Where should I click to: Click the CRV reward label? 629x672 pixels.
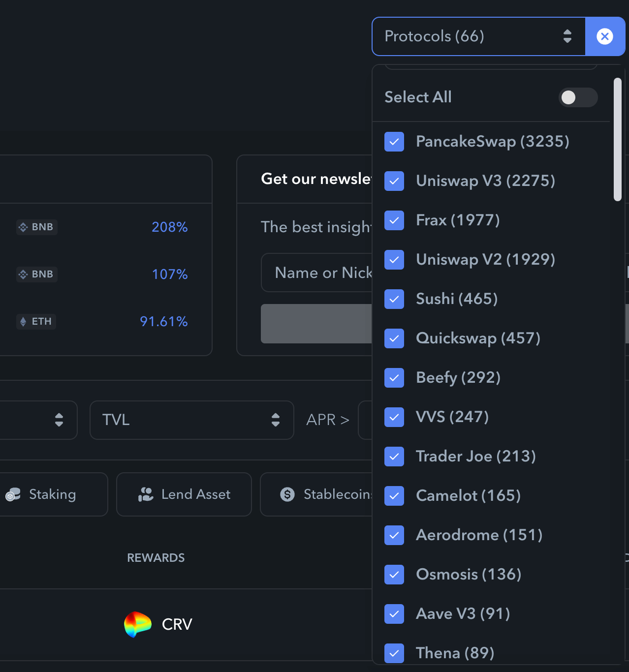pos(177,624)
